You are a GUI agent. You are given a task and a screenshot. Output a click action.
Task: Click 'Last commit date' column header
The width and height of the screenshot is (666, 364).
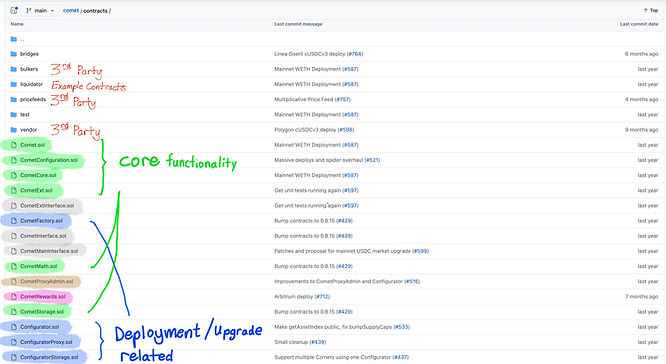(639, 24)
